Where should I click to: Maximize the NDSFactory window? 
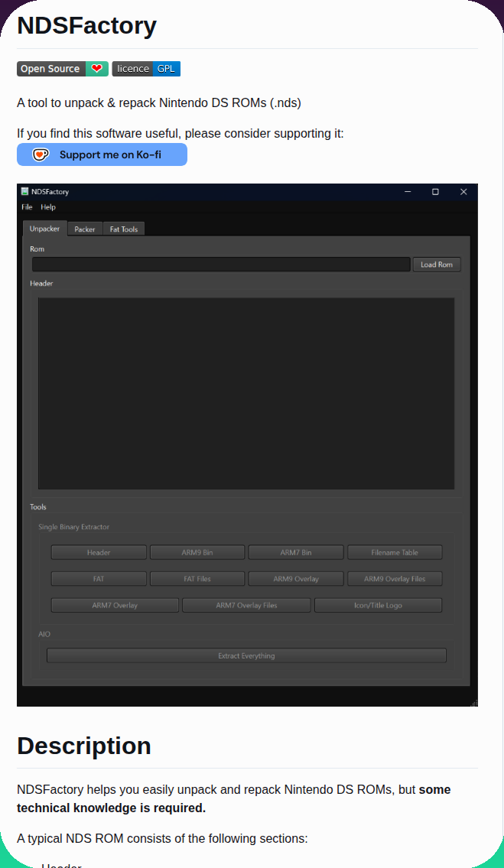click(x=435, y=191)
